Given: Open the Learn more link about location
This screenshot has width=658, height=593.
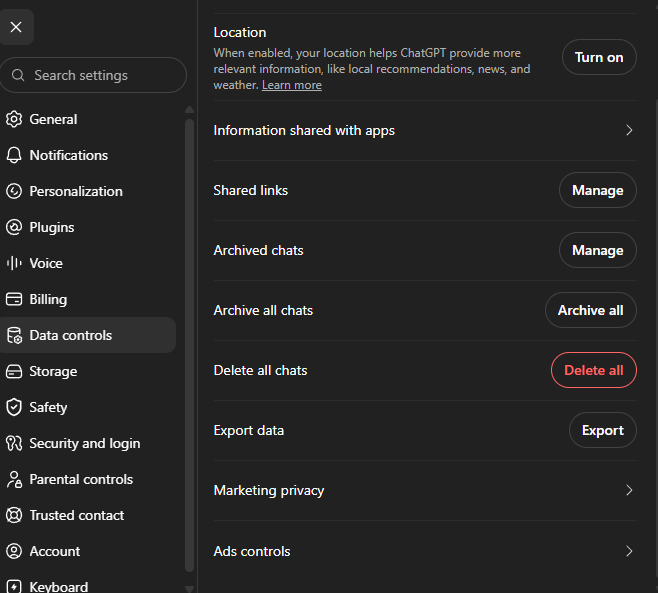Looking at the screenshot, I should (x=292, y=85).
